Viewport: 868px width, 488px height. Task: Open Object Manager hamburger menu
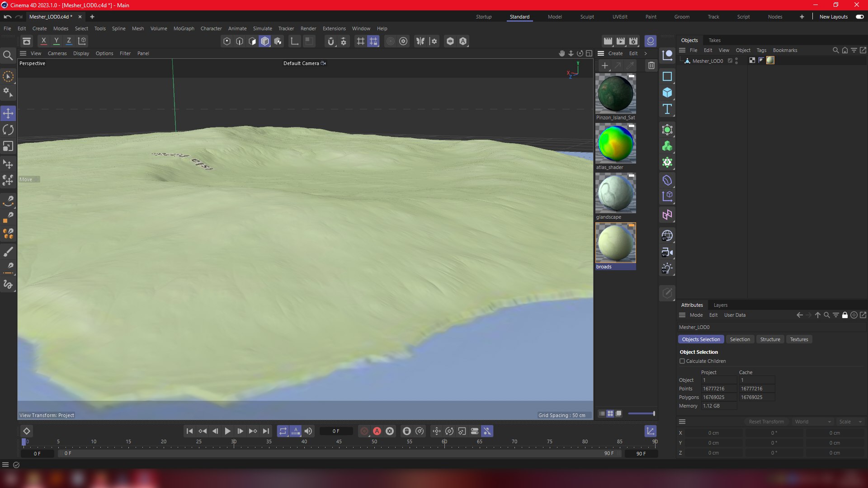click(x=682, y=50)
